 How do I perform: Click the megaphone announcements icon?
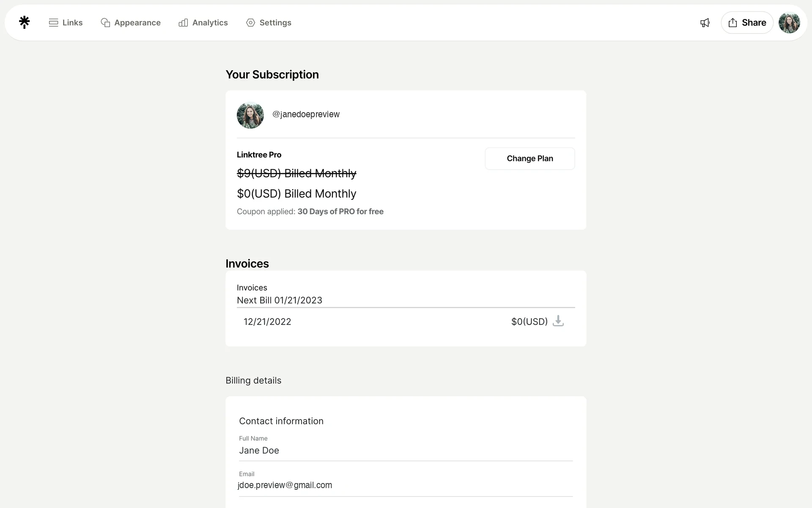[705, 23]
